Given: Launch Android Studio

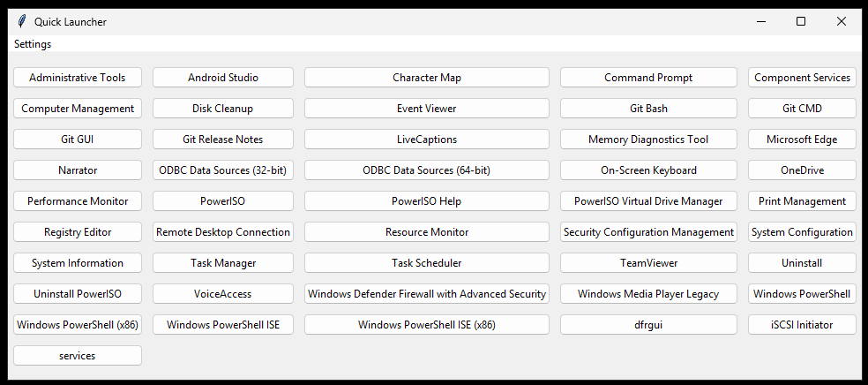Looking at the screenshot, I should pos(223,78).
